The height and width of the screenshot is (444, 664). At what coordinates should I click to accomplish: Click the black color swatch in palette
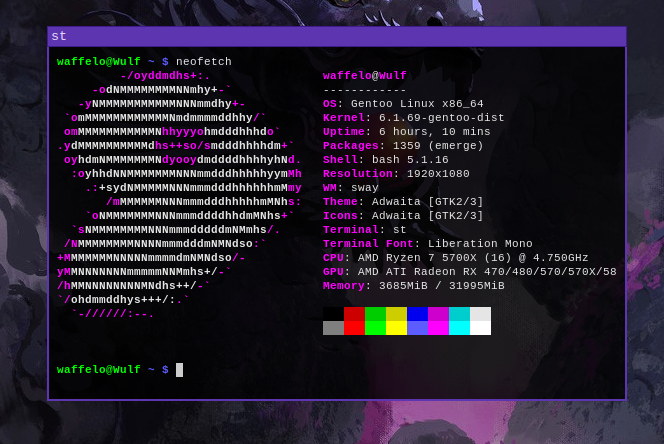pos(333,314)
